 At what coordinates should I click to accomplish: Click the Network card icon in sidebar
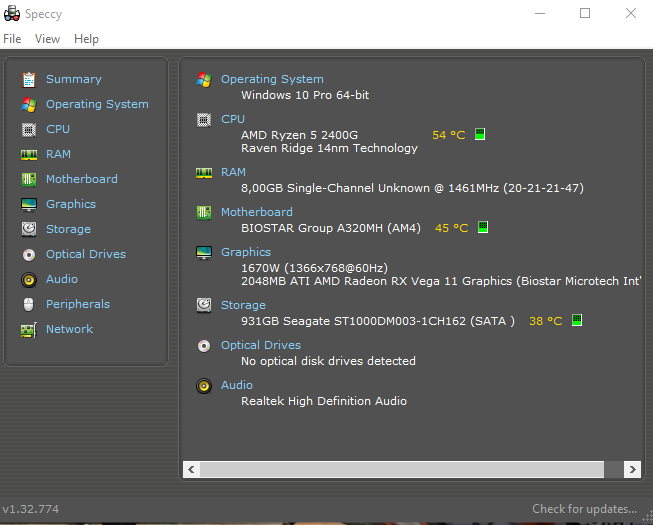29,330
